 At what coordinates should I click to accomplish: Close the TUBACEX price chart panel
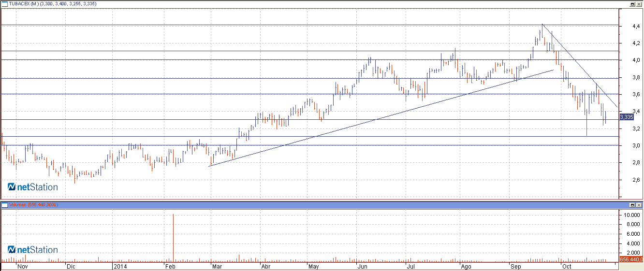(638, 4)
